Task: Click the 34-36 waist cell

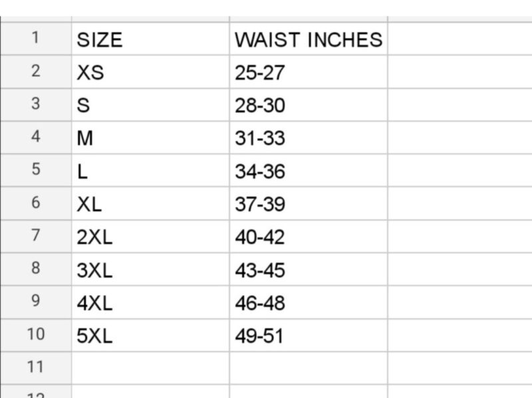Action: click(308, 171)
